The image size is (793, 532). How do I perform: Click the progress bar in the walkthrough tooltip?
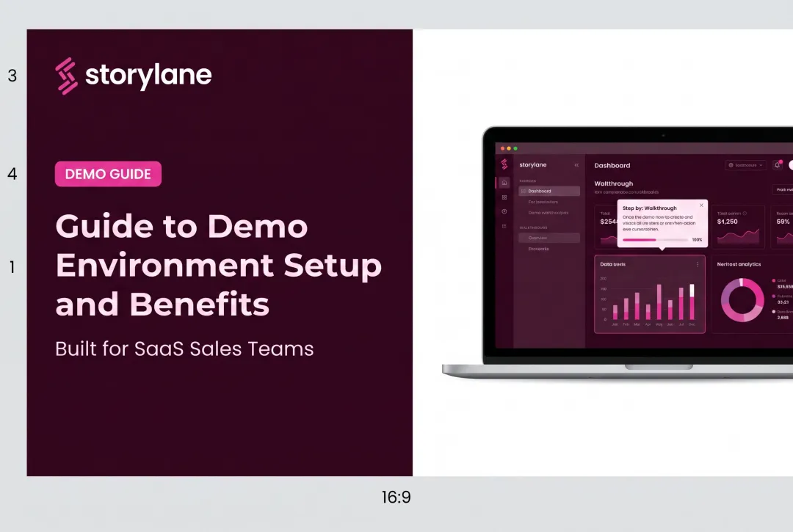[x=656, y=240]
